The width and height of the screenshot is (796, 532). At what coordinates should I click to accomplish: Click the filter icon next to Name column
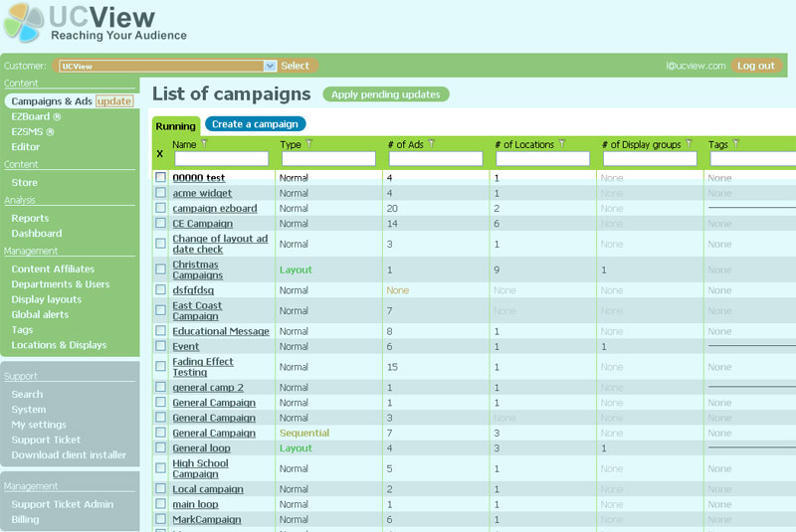205,144
